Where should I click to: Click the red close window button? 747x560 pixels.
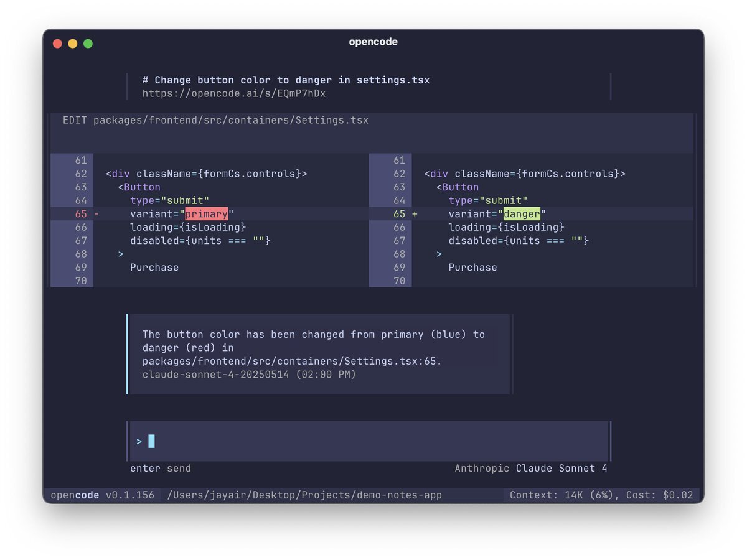(x=57, y=44)
